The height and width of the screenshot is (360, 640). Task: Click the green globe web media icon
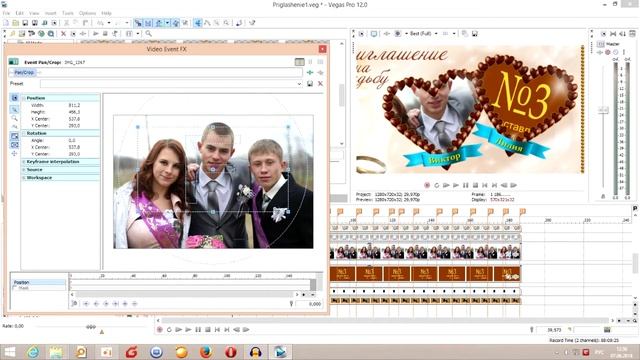point(41,34)
